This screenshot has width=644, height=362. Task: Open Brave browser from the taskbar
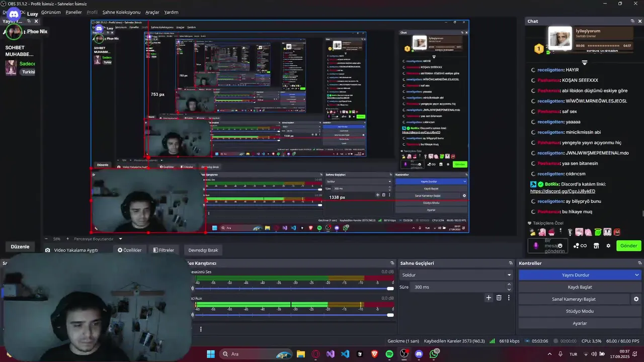[x=374, y=354]
